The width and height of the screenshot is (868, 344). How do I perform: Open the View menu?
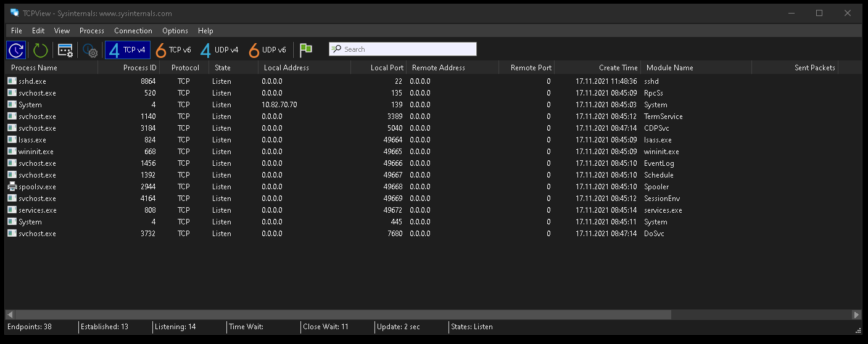coord(62,30)
